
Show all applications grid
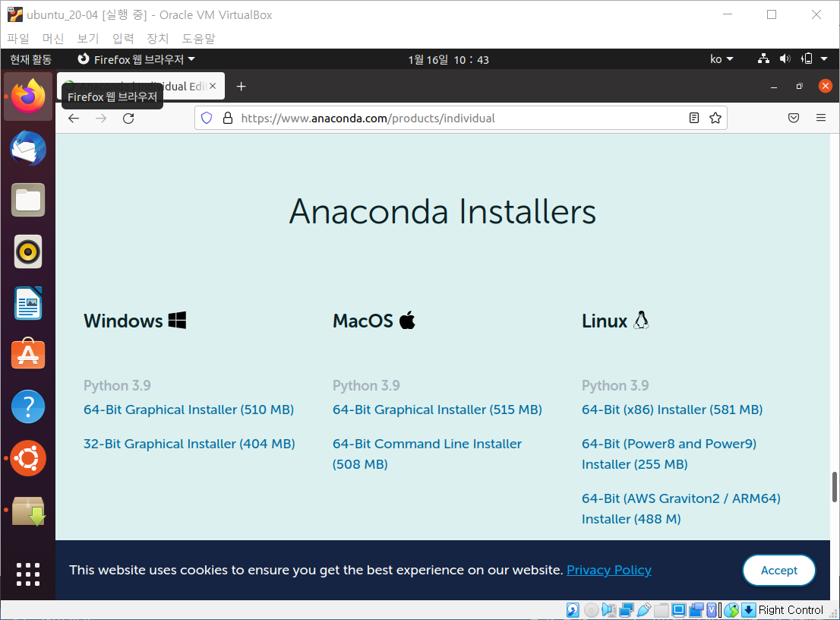tap(28, 574)
